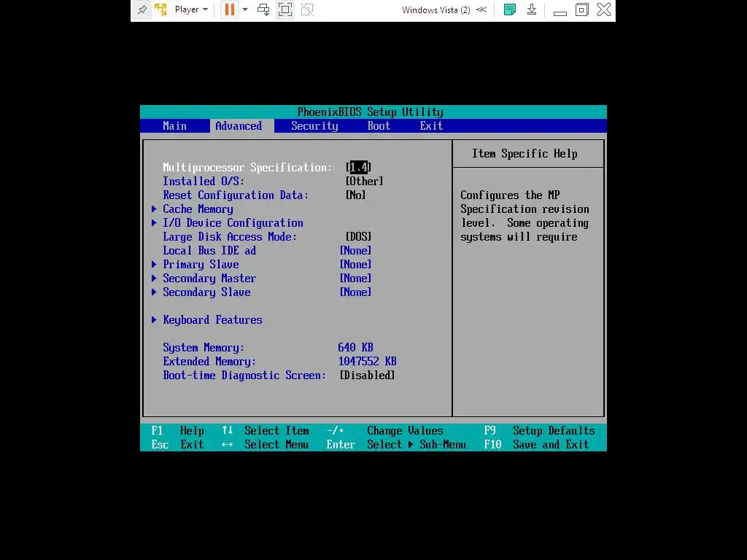Click the 640 KB memory value

(355, 348)
